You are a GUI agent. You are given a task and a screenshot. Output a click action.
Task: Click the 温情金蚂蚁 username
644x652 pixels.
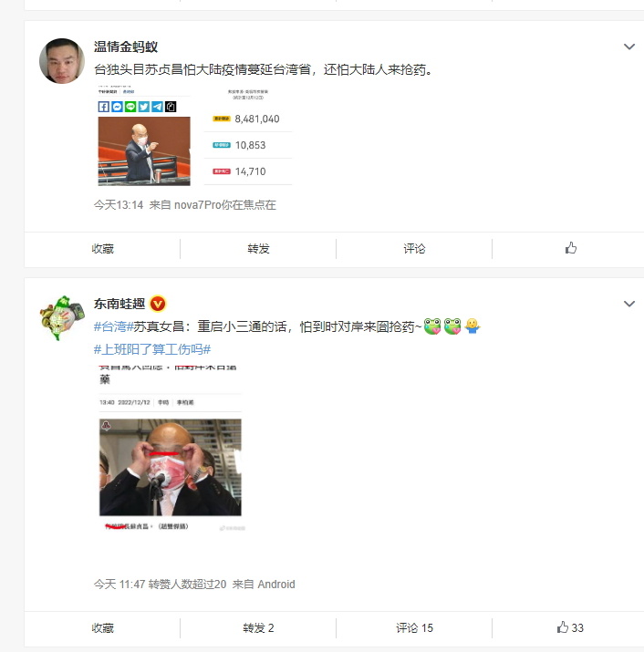(x=126, y=47)
